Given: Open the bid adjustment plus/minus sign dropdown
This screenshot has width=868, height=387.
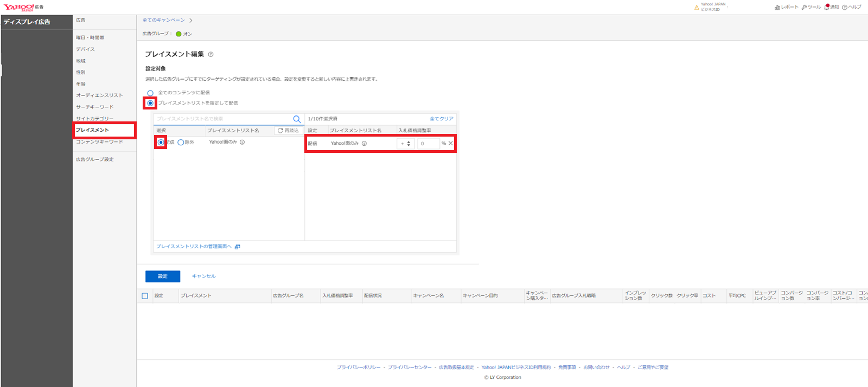Looking at the screenshot, I should click(405, 144).
